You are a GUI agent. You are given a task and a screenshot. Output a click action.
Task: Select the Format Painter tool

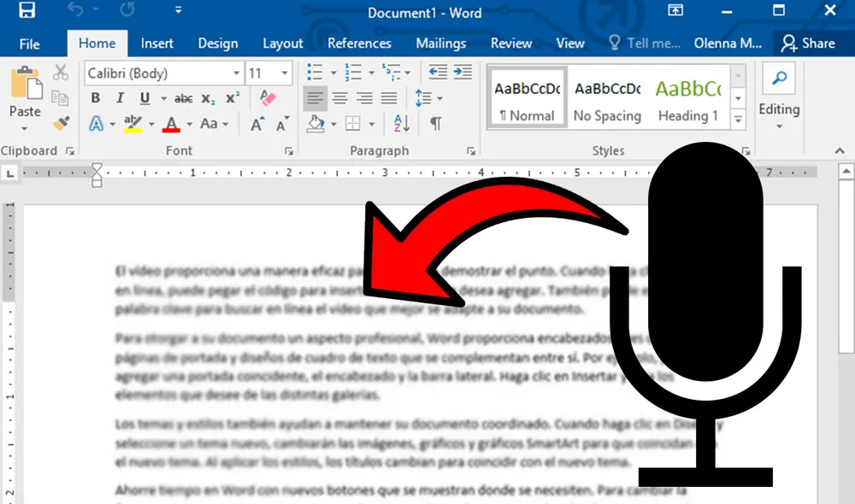pos(61,122)
